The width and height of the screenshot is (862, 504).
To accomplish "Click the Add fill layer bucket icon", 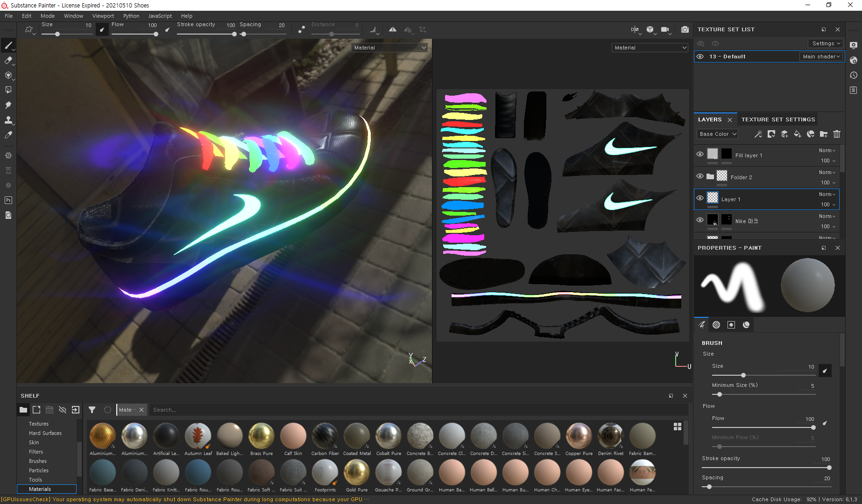I will point(798,134).
